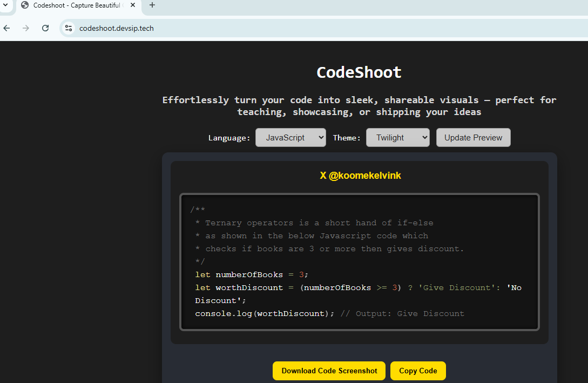588x383 pixels.
Task: Click the browser forward arrow
Action: (25, 28)
